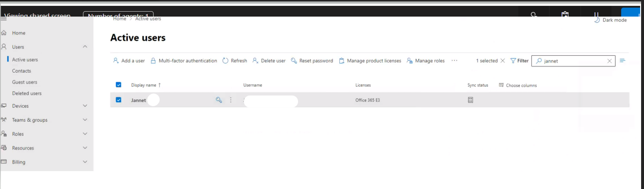Click the Sync status column header
The width and height of the screenshot is (644, 189).
tap(478, 85)
